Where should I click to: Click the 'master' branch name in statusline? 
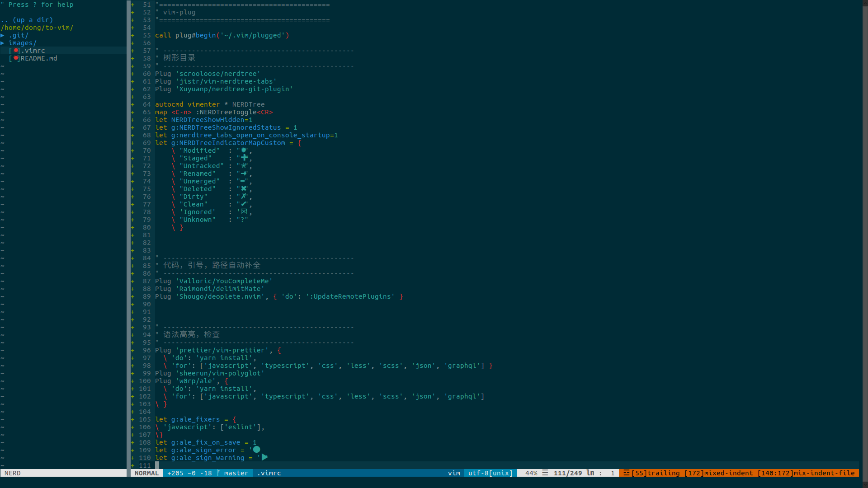[236, 473]
